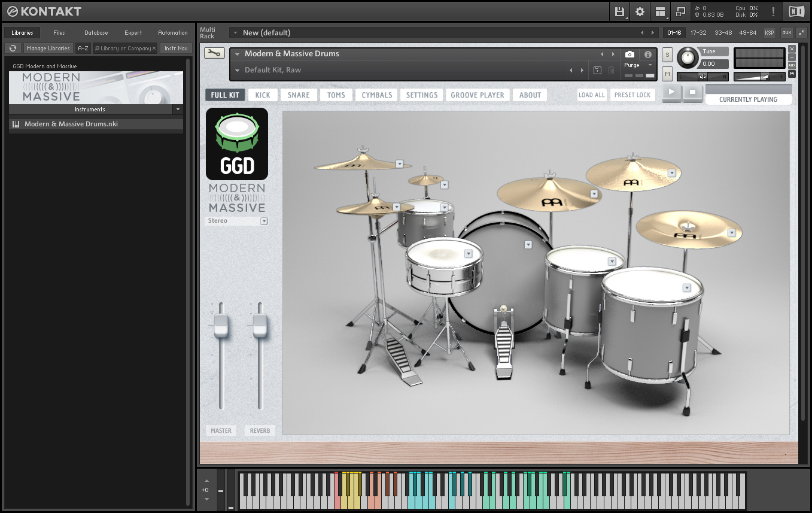Open the snare drum dropdown arrow
This screenshot has width=812, height=513.
point(469,254)
